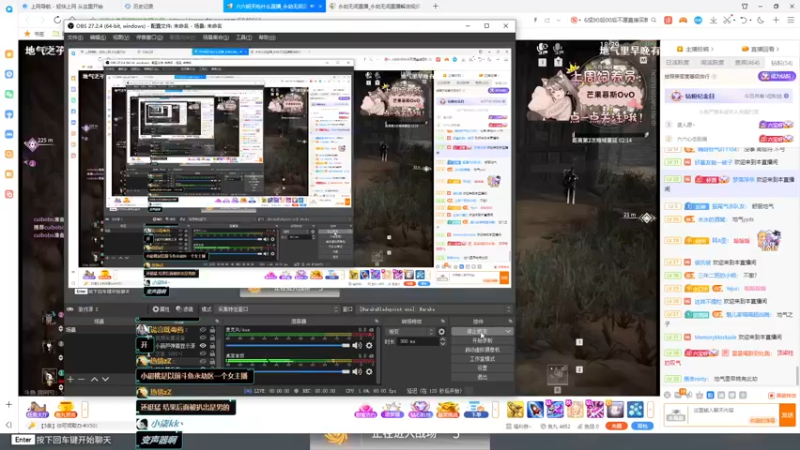Click orange Send button beside chat input
Image resolution: width=800 pixels, height=450 pixels.
[787, 415]
